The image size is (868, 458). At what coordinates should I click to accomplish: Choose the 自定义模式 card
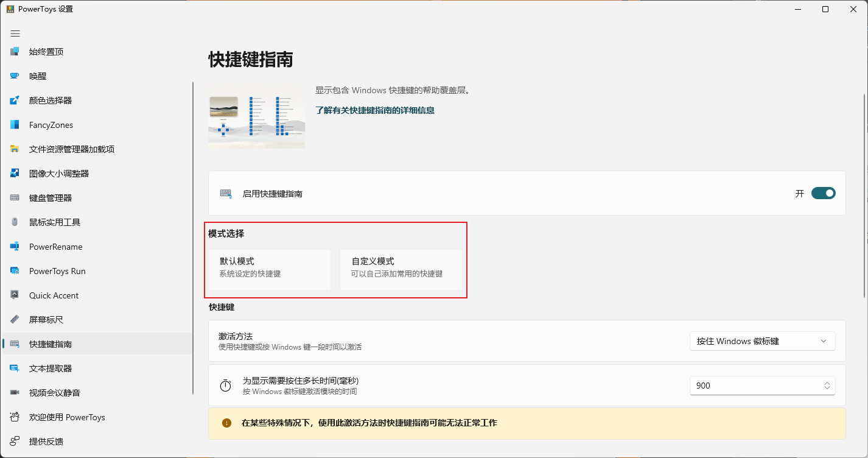(x=401, y=270)
